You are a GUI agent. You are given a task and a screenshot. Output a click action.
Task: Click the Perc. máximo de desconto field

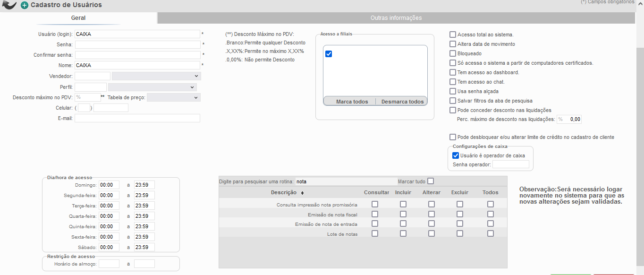tap(569, 119)
